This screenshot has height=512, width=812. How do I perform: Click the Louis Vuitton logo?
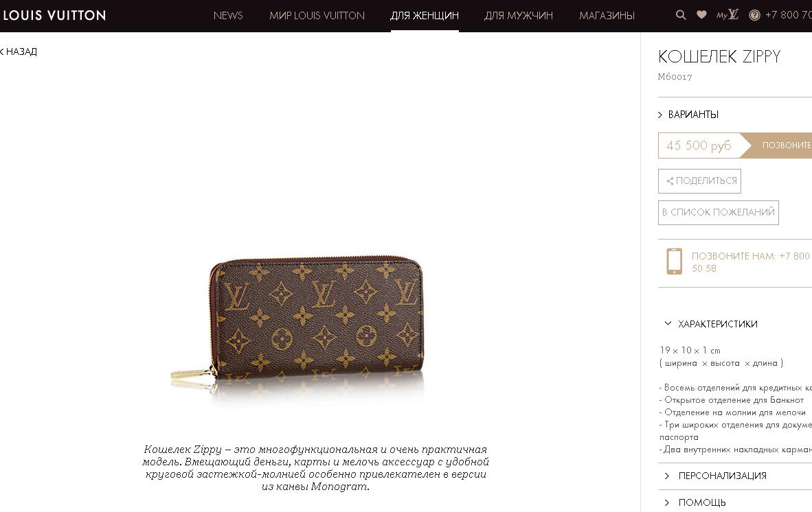[54, 16]
